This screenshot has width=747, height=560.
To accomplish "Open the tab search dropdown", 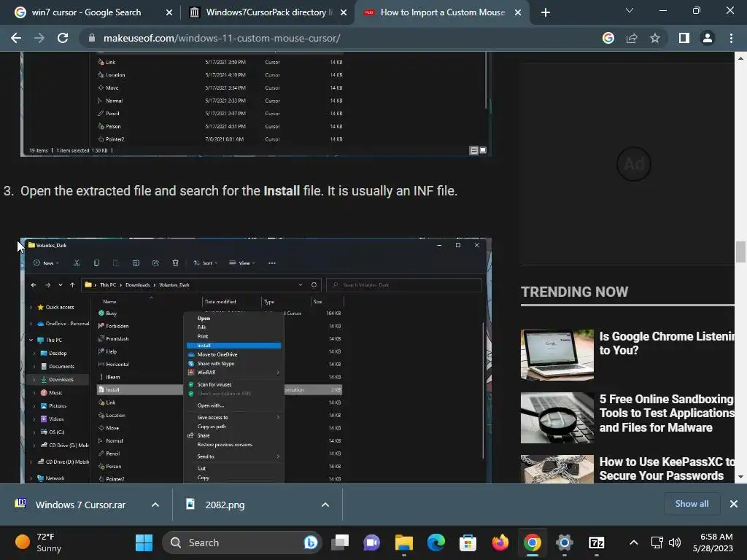I will 630,10.
